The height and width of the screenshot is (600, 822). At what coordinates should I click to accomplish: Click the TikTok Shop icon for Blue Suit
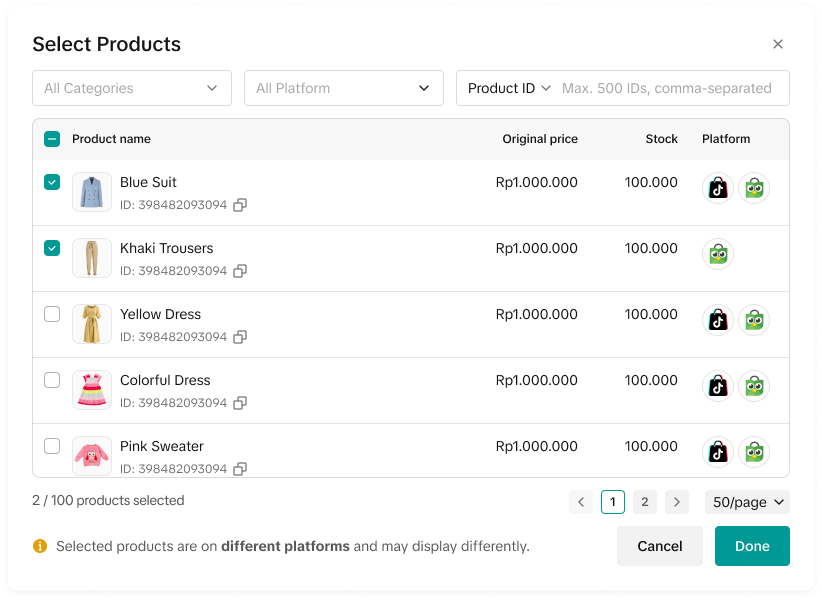717,188
